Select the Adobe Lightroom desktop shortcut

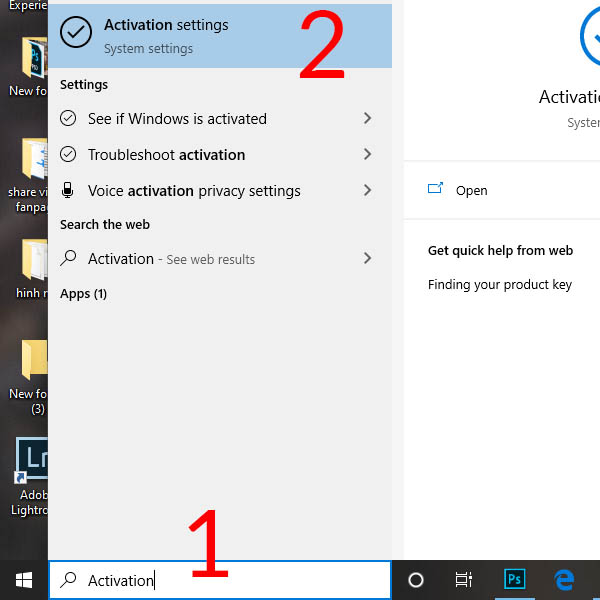tap(30, 477)
